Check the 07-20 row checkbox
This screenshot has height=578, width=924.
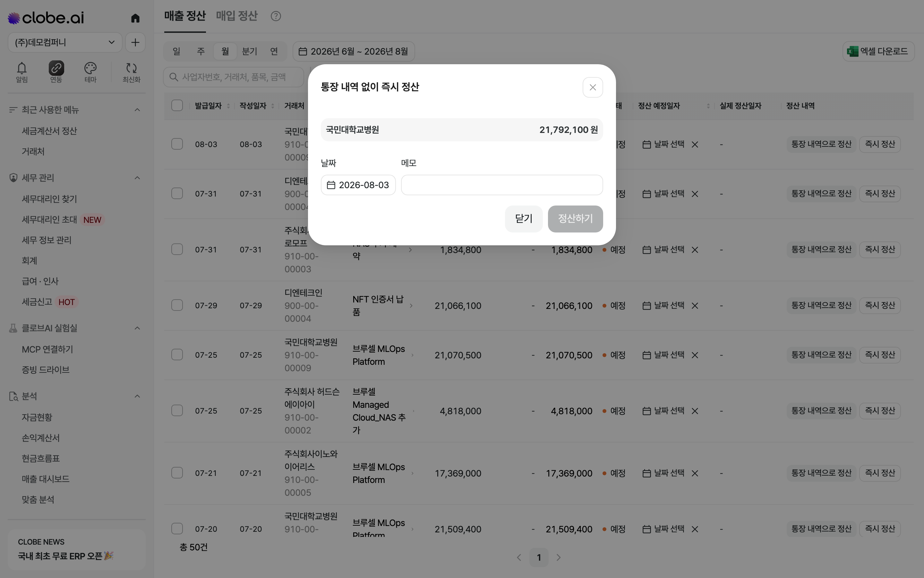(x=177, y=529)
